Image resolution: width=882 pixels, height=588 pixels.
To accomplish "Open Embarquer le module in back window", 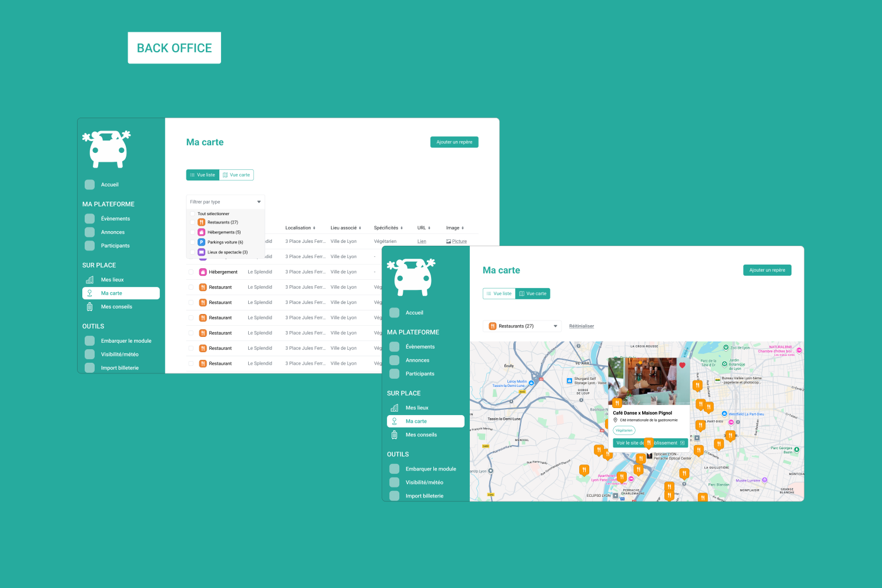I will [118, 341].
